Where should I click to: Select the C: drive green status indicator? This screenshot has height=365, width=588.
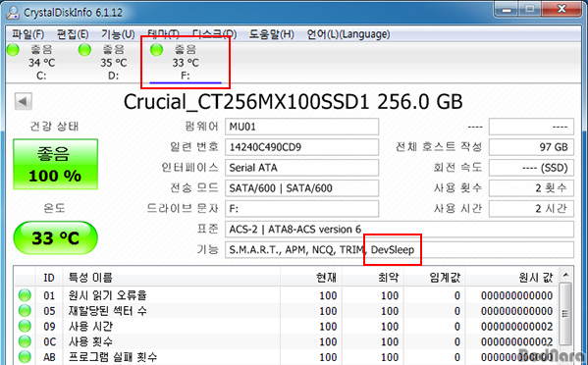pos(13,49)
